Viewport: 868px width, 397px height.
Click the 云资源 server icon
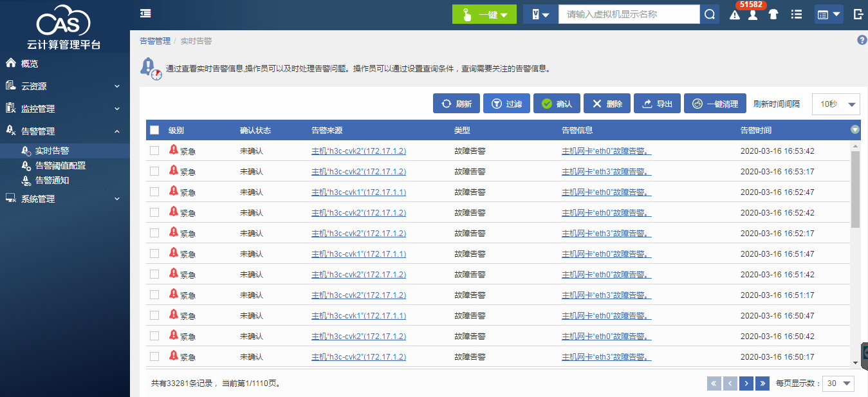pyautogui.click(x=11, y=86)
